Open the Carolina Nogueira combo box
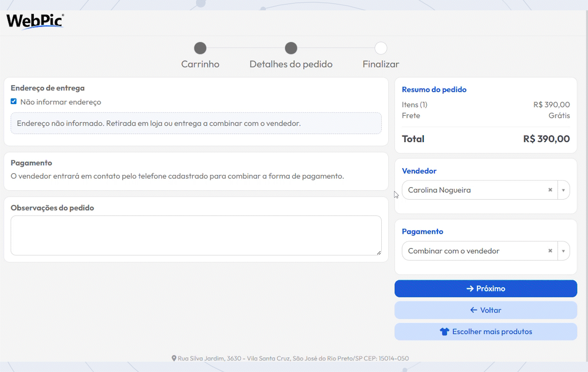The width and height of the screenshot is (588, 372). point(474,190)
